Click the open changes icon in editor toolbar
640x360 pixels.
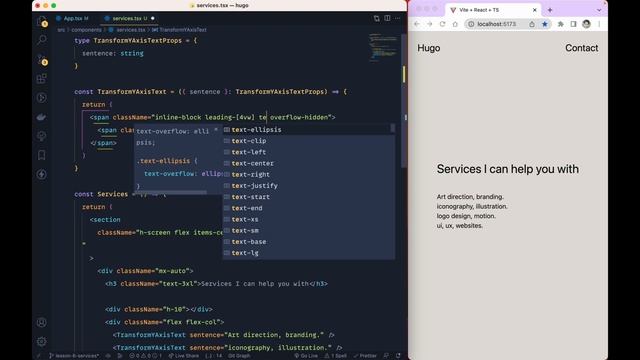click(x=376, y=18)
